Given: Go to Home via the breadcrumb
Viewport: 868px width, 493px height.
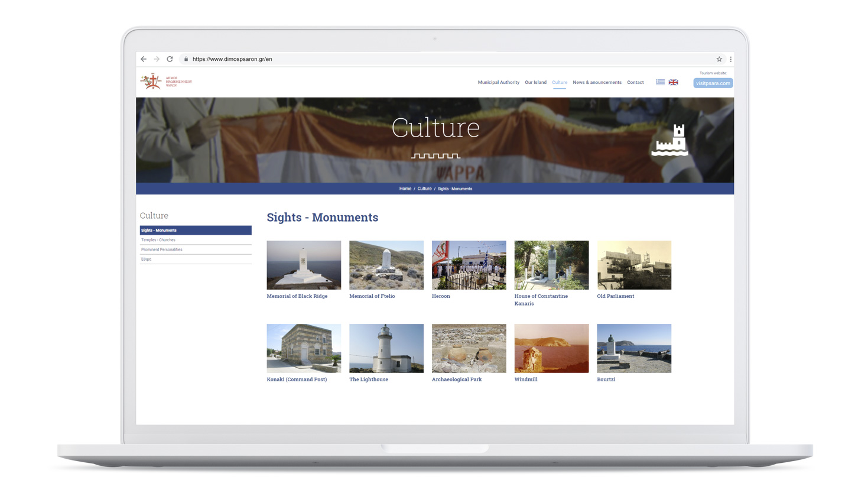Looking at the screenshot, I should point(405,189).
